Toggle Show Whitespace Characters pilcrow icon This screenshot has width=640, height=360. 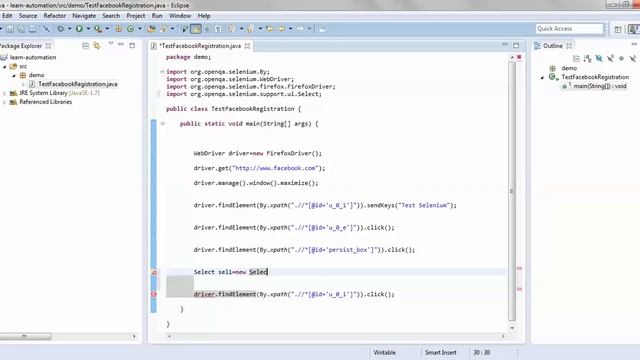point(218,29)
